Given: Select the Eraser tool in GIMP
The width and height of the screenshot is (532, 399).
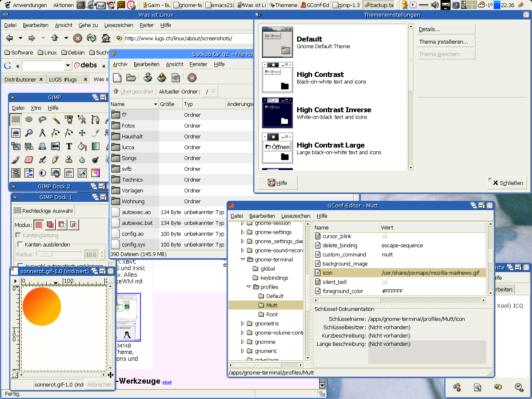Looking at the screenshot, I should pyautogui.click(x=29, y=160).
